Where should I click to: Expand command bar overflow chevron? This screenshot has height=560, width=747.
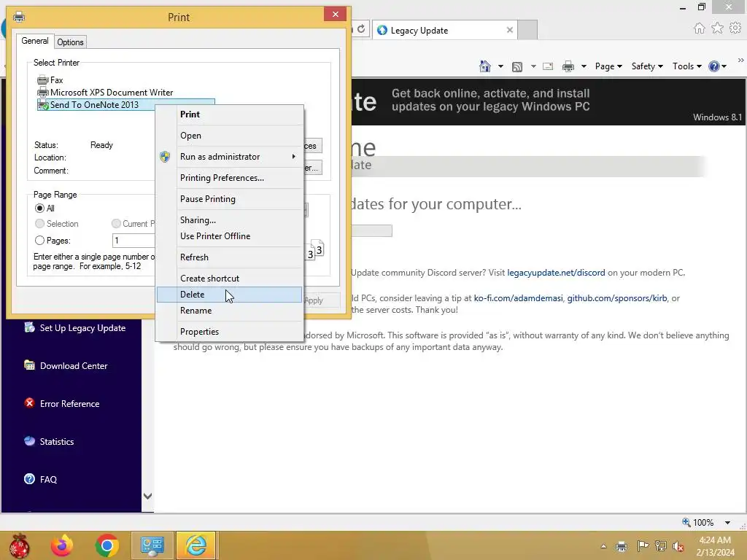[x=740, y=61]
